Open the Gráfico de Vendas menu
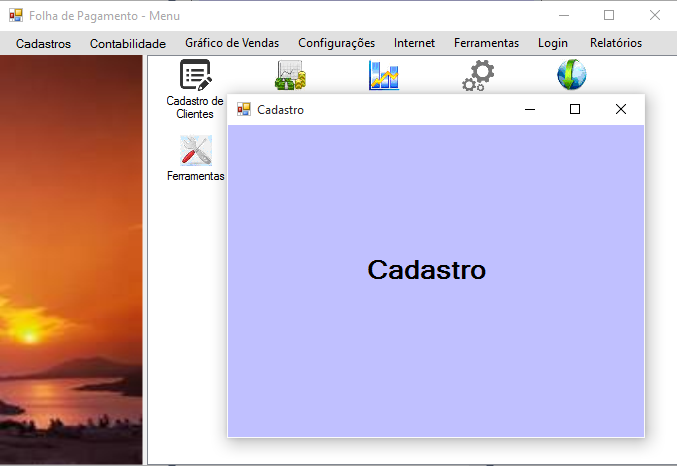 click(232, 43)
